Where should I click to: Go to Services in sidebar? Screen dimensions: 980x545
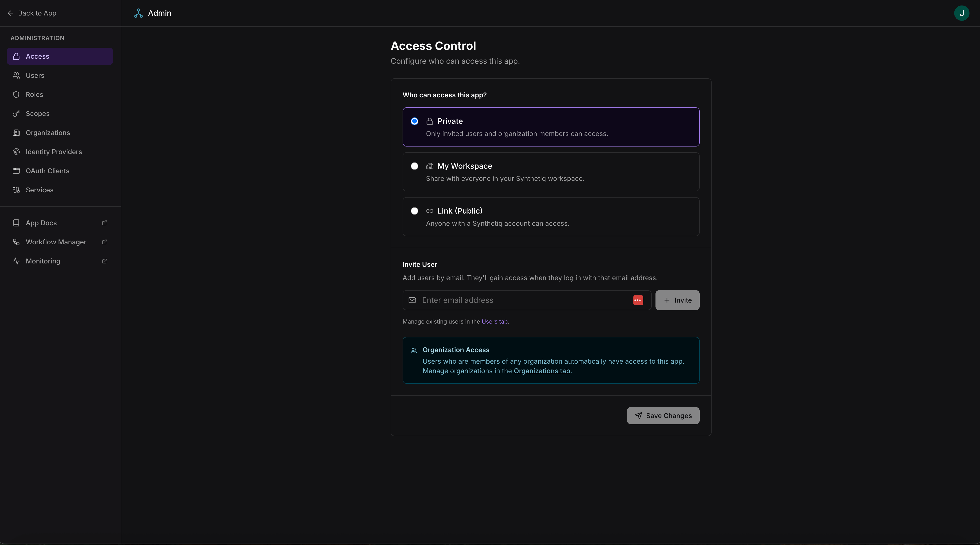(60, 190)
